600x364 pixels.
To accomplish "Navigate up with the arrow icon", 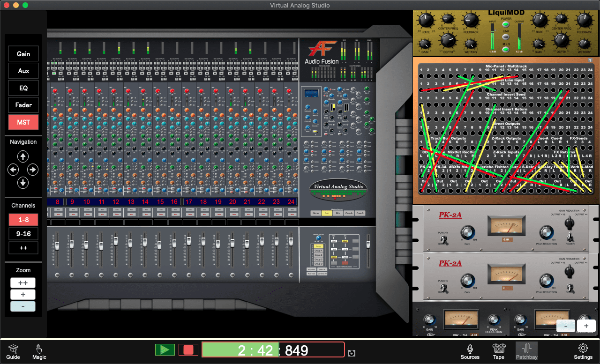I will coord(23,156).
